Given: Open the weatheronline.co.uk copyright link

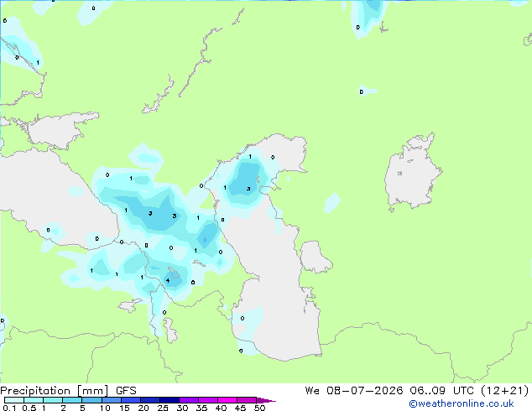Looking at the screenshot, I should click(462, 403).
